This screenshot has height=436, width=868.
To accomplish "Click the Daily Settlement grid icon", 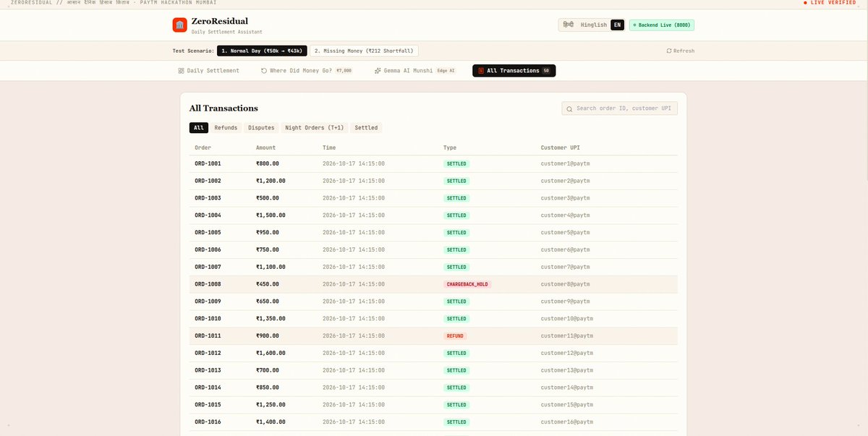I will point(181,71).
